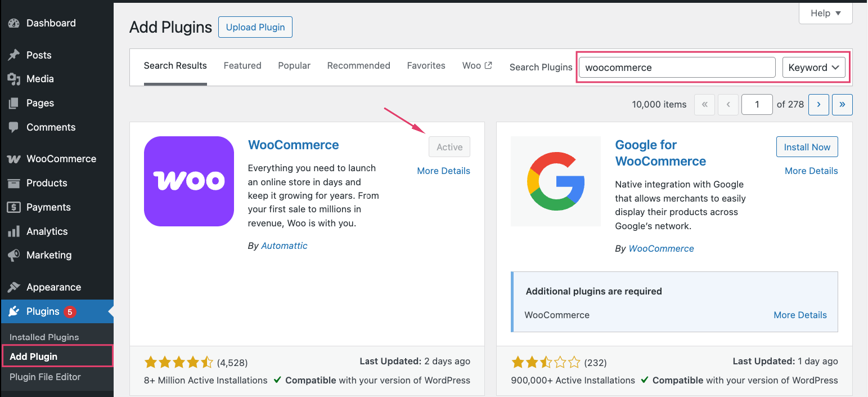Click the Products box icon
Screen dimensions: 868x397
pos(14,183)
